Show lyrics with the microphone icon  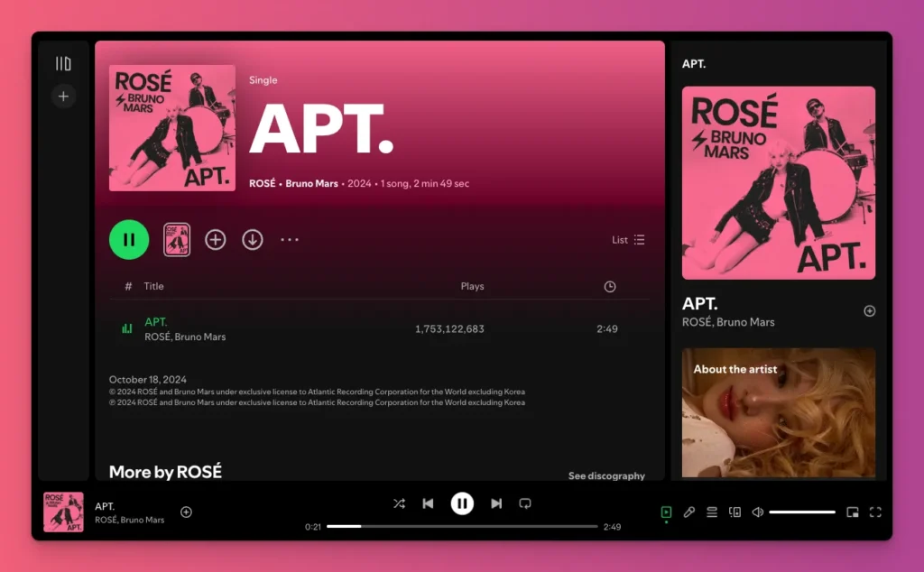pos(688,512)
